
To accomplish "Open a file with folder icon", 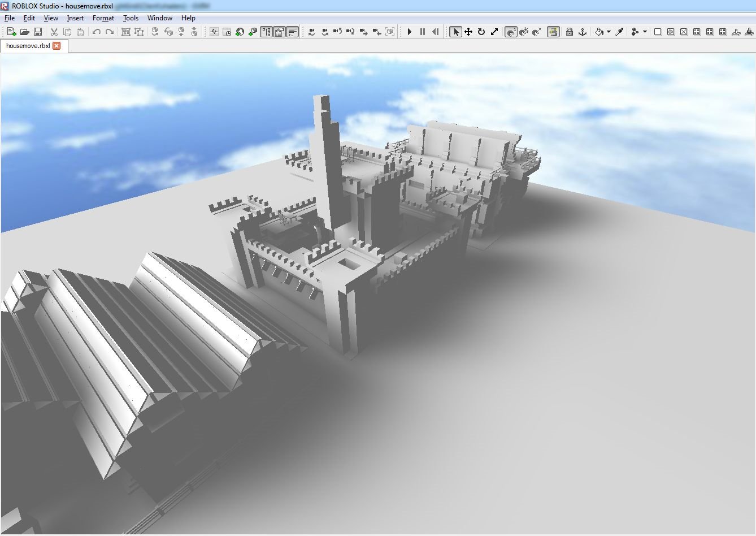I will click(24, 32).
